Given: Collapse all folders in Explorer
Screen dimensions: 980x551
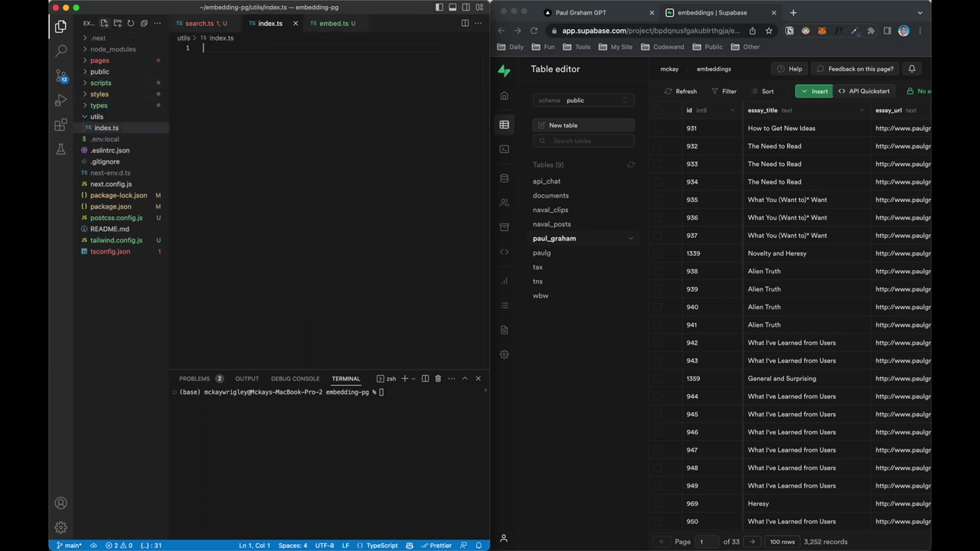Looking at the screenshot, I should tap(143, 23).
